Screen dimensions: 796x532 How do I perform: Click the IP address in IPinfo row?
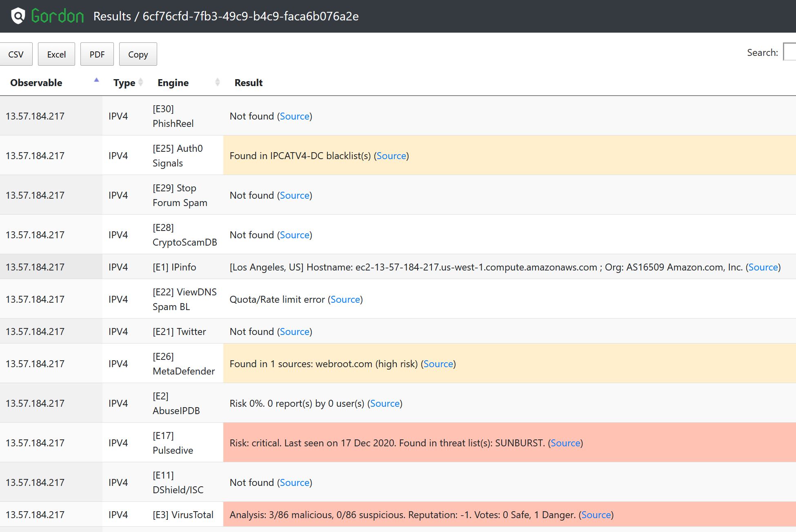[35, 267]
